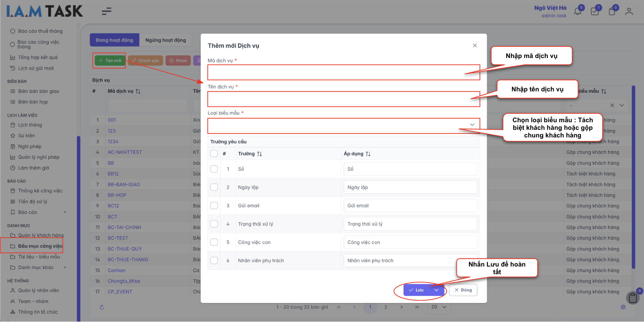Screen dimensions: 644x322
Task: Toggle the sidebar hamburger menu icon
Action: (106, 12)
